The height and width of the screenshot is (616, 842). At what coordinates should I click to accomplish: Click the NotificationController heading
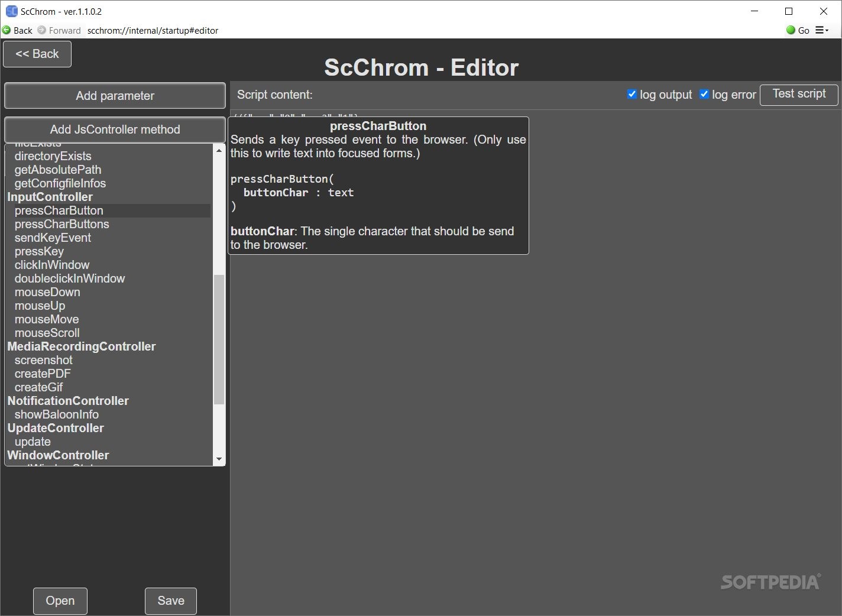coord(68,401)
